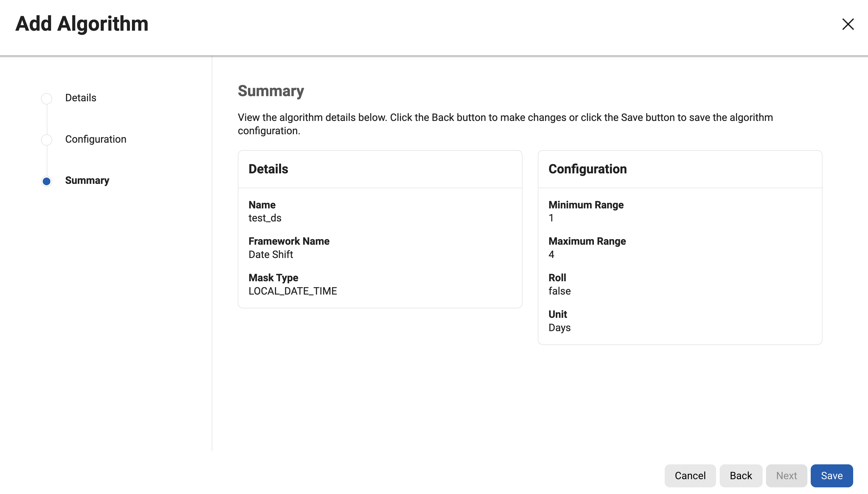Screen dimensions: 868x494
Task: Click the Summary page heading
Action: pyautogui.click(x=271, y=91)
